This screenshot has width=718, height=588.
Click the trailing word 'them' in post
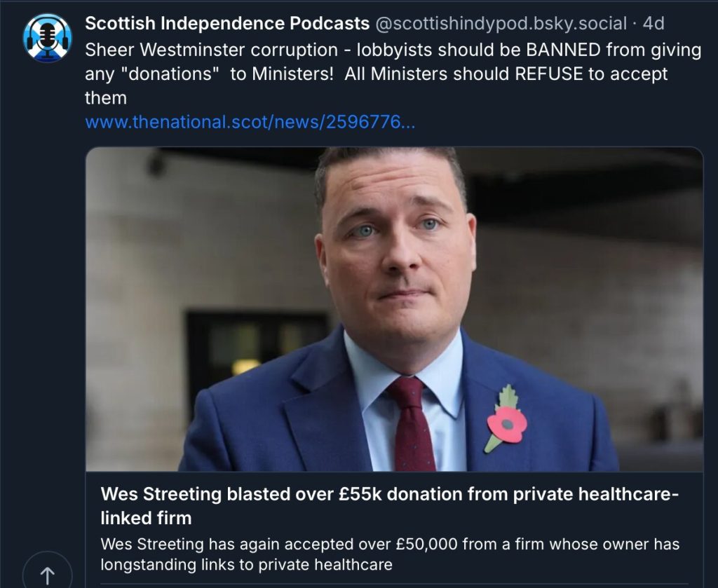106,98
